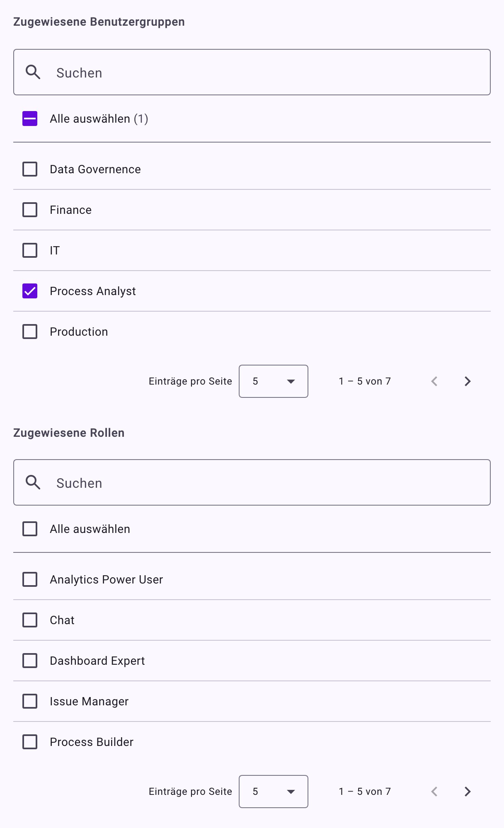
Task: Check the Data Governence checkbox
Action: pos(30,169)
